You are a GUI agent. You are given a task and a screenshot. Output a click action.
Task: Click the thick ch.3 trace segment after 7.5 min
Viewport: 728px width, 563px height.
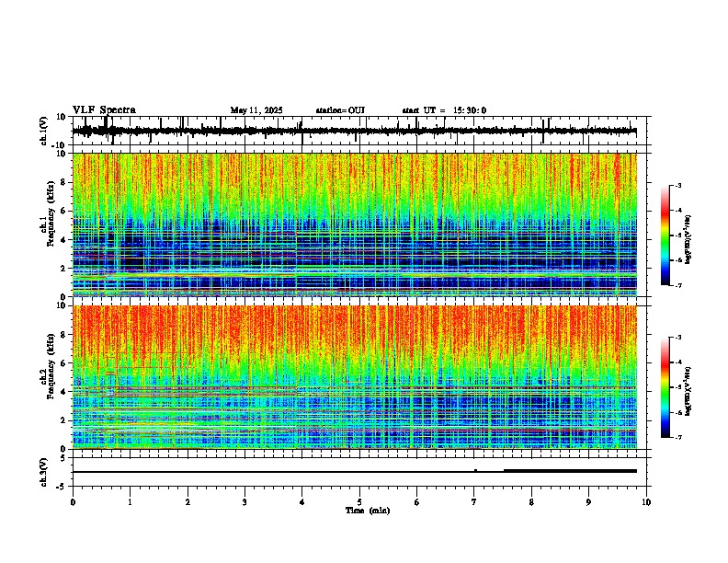pos(570,471)
